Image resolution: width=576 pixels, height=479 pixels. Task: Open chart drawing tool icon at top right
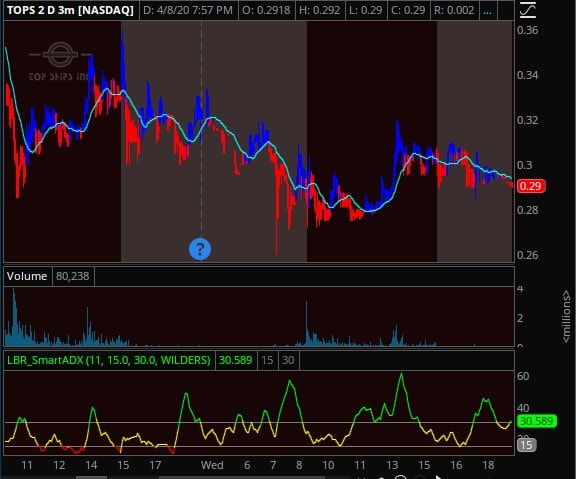[x=528, y=10]
